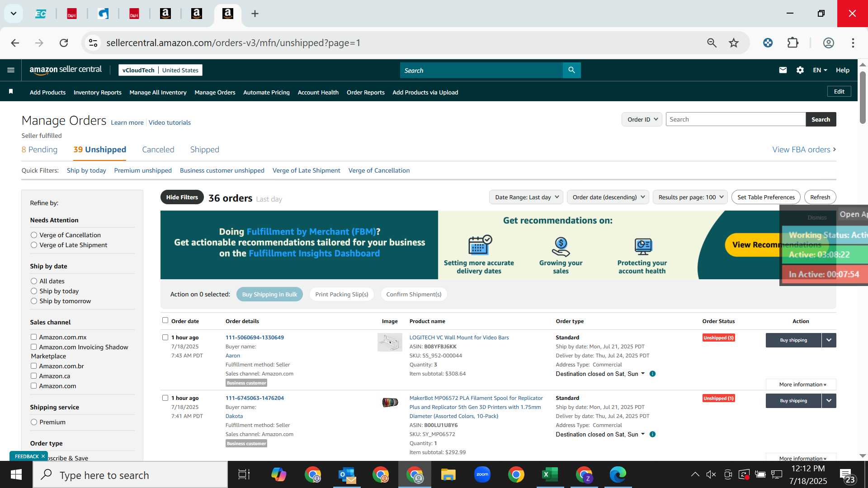The width and height of the screenshot is (868, 488).
Task: Switch to the 8 Pending tab
Action: (39, 150)
